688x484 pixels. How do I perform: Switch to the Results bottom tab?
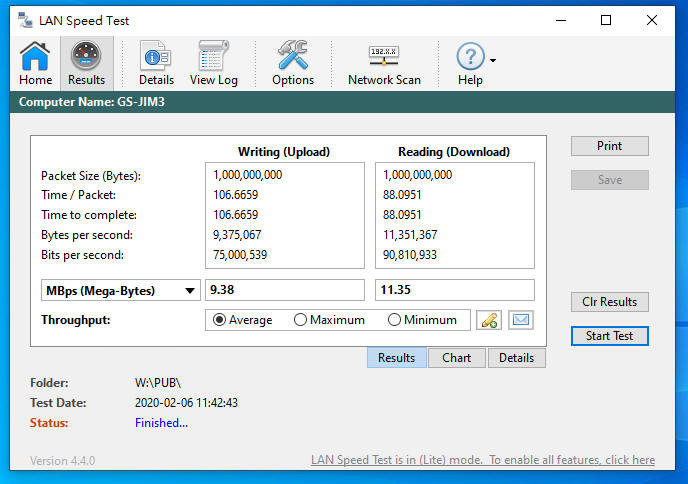click(x=396, y=358)
